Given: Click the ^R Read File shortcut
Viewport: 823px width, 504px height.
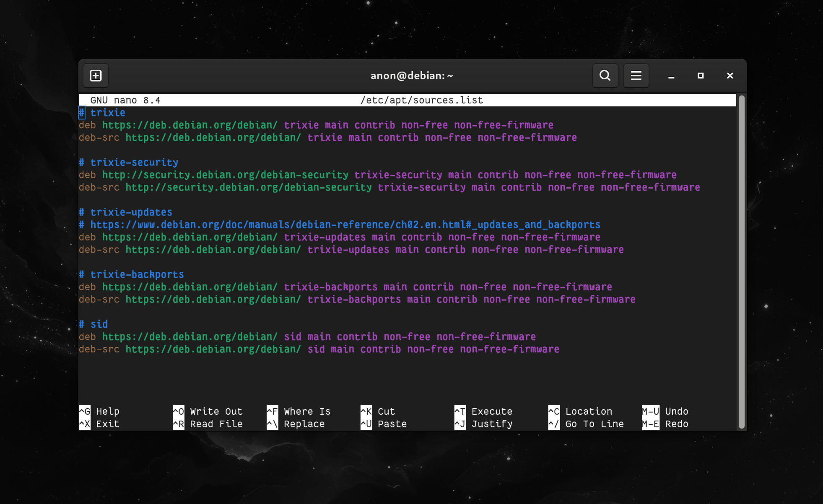Looking at the screenshot, I should pos(208,424).
